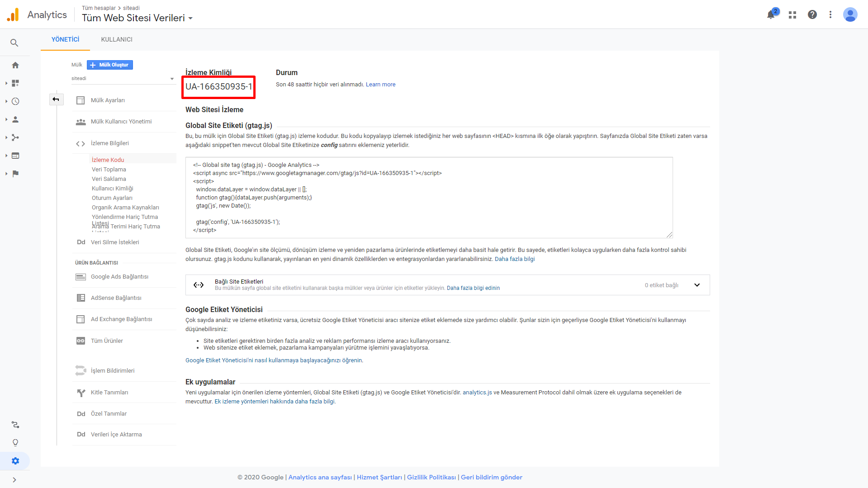Expand Realtime section arrow in sidebar
This screenshot has width=868, height=488.
click(x=6, y=101)
